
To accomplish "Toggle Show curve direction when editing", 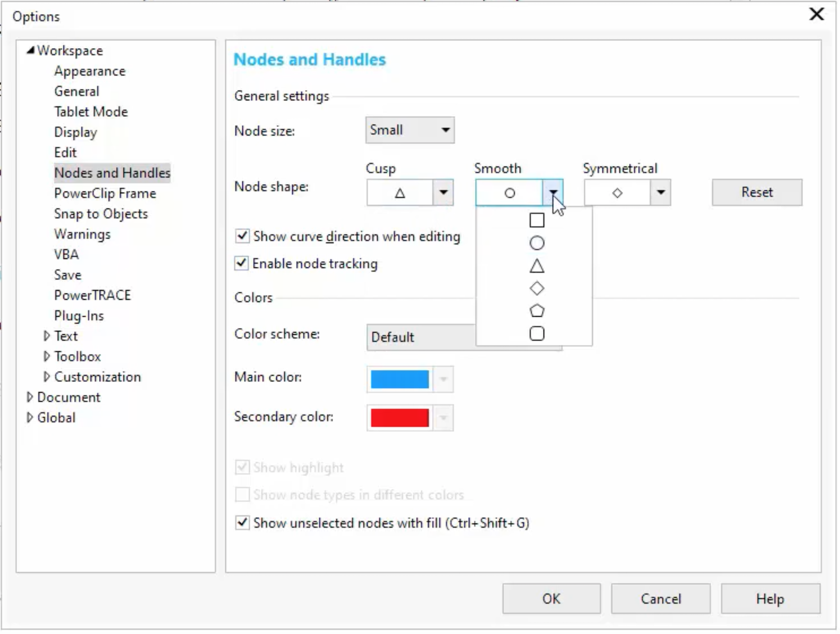I will pos(242,236).
